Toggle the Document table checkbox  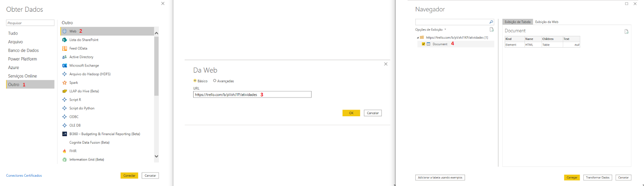point(423,44)
